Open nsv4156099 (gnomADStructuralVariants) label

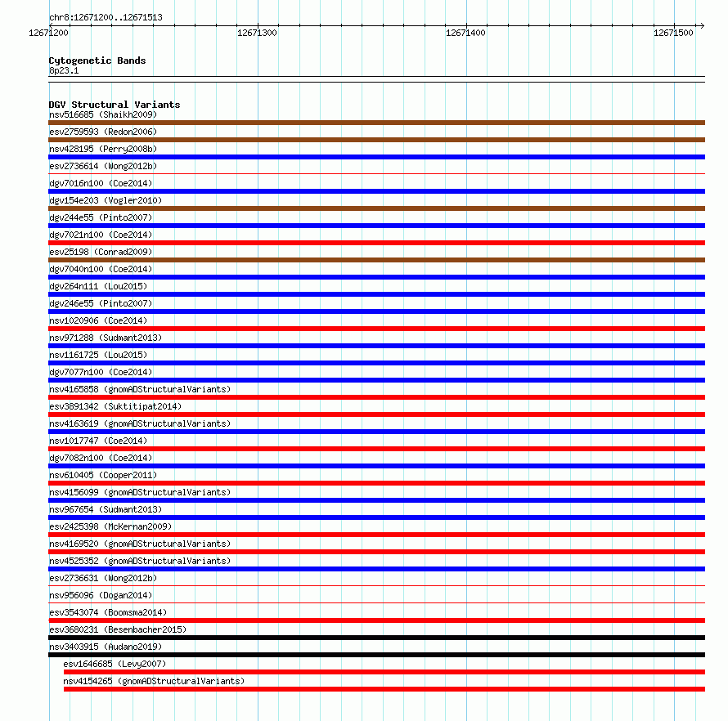click(140, 492)
